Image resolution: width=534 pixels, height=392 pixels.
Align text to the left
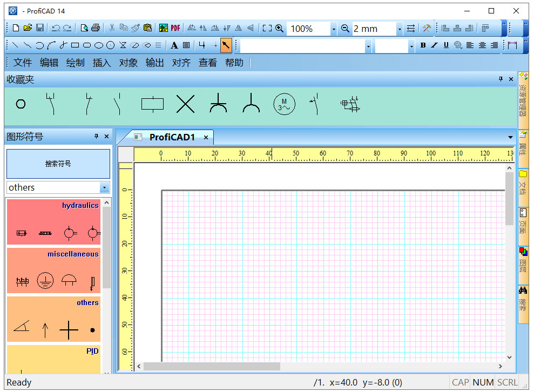coord(470,45)
